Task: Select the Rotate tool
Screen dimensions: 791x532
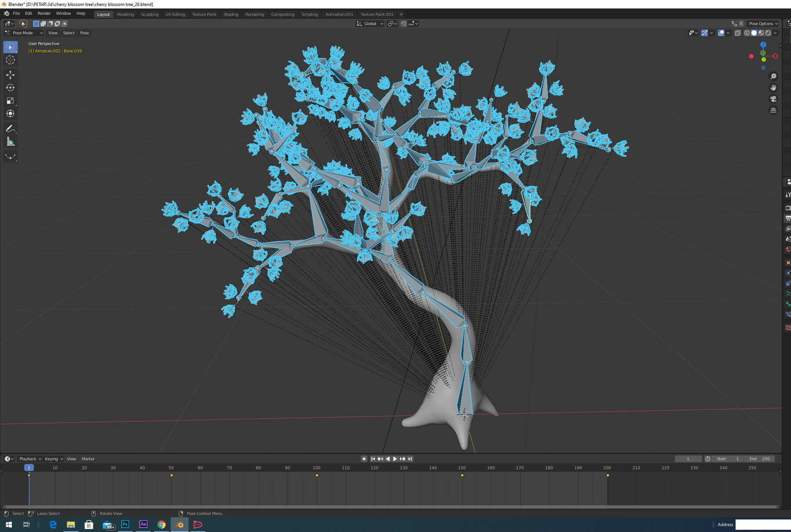Action: (10, 87)
